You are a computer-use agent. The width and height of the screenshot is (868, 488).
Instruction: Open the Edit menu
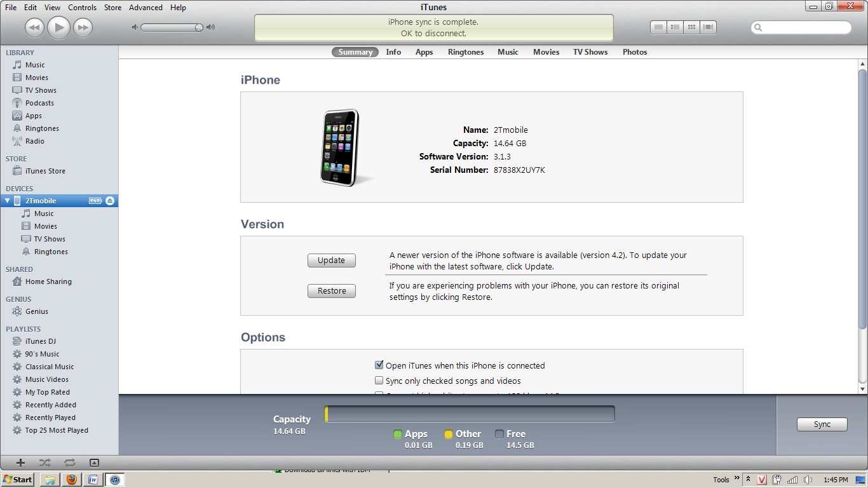31,8
